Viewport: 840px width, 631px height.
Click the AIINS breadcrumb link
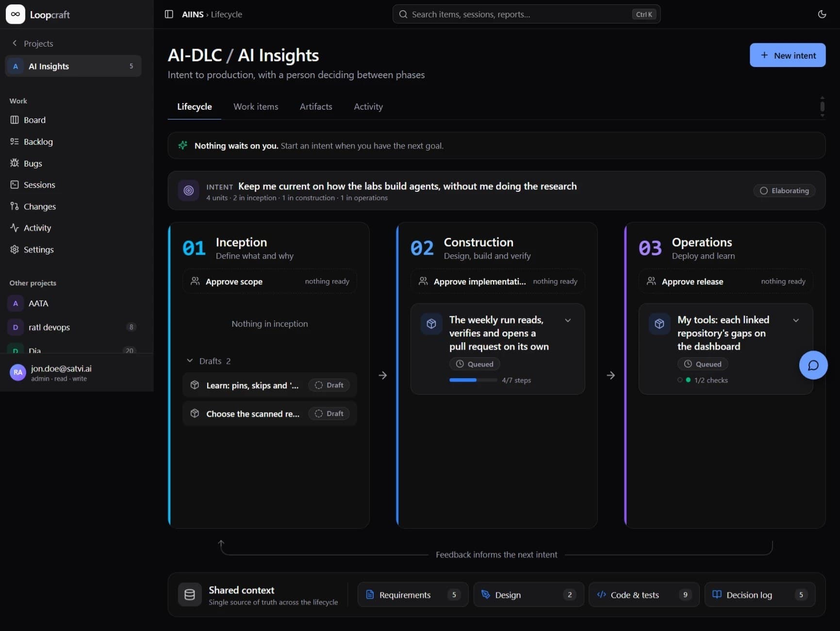point(193,14)
